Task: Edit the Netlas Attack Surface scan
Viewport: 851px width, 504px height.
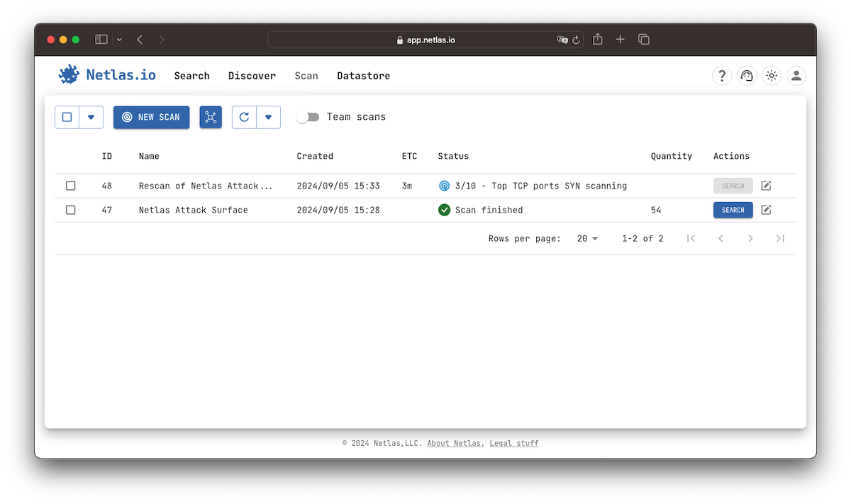Action: [766, 210]
